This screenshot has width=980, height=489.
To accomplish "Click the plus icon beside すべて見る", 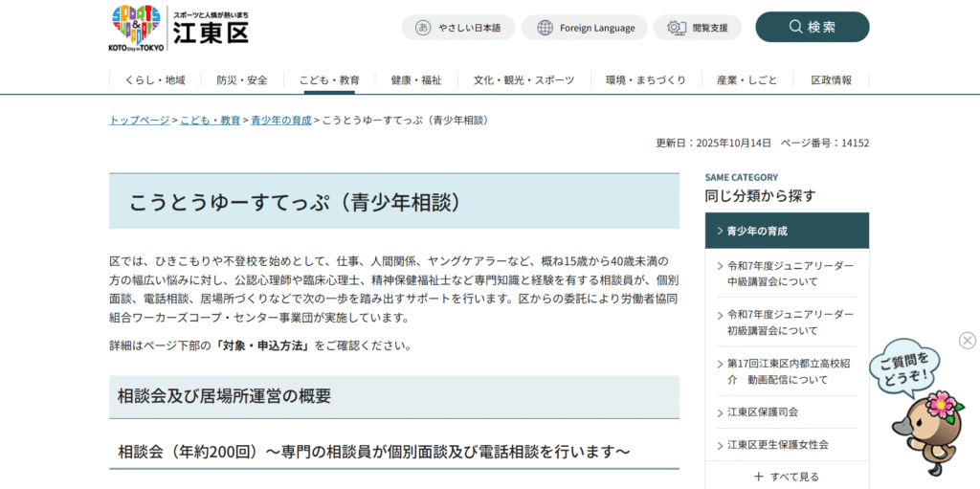I will point(759,477).
